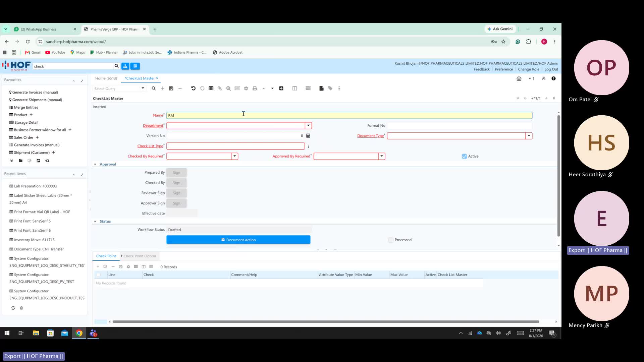The width and height of the screenshot is (644, 362).
Task: Clear Recent Items with the trash icon
Action: coord(21,308)
